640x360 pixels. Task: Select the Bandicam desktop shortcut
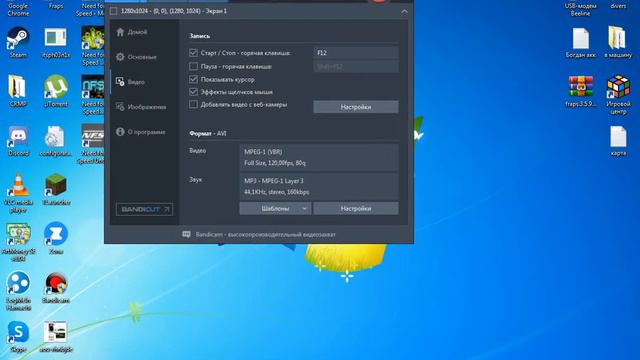pos(56,288)
